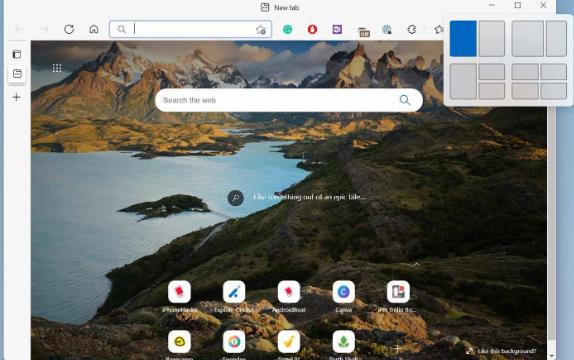
Task: Open the apps grid launcher on new tab page
Action: point(57,68)
